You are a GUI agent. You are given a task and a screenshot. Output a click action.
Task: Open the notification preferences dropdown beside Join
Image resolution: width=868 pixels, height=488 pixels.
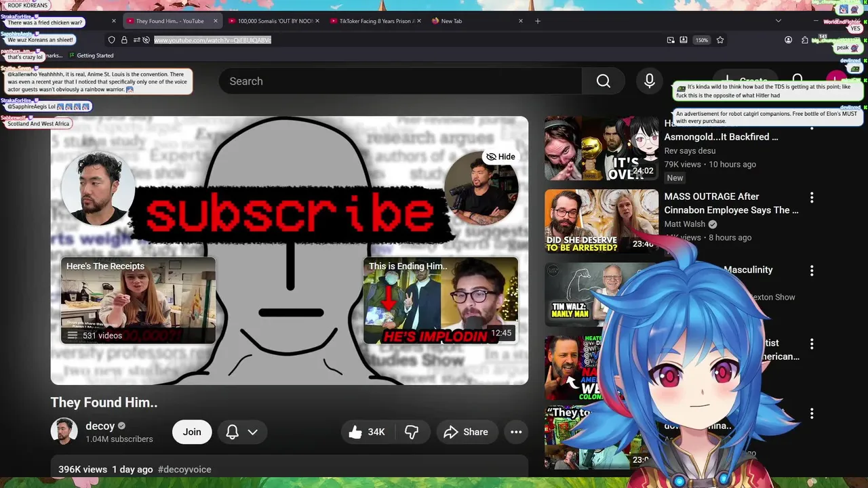(243, 432)
